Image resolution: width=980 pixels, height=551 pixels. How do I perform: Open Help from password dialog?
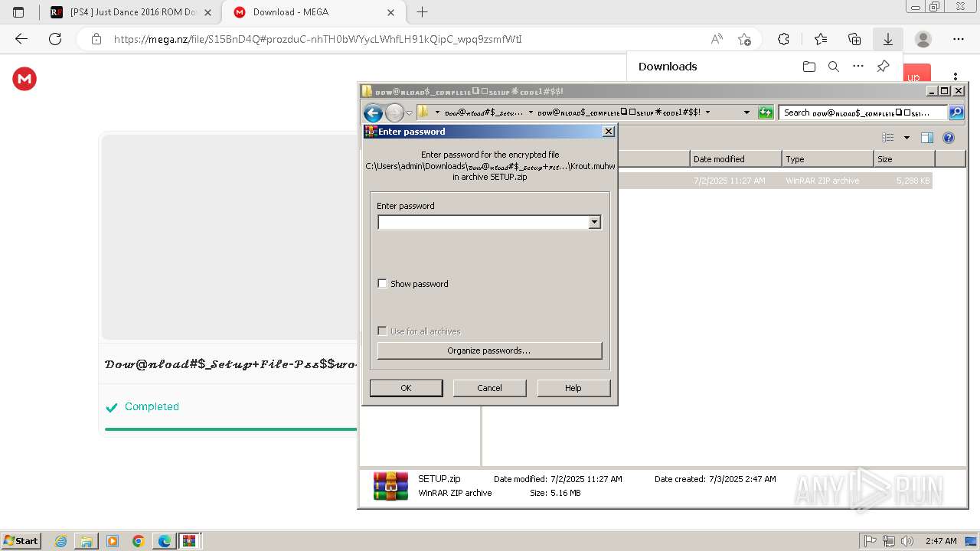573,388
